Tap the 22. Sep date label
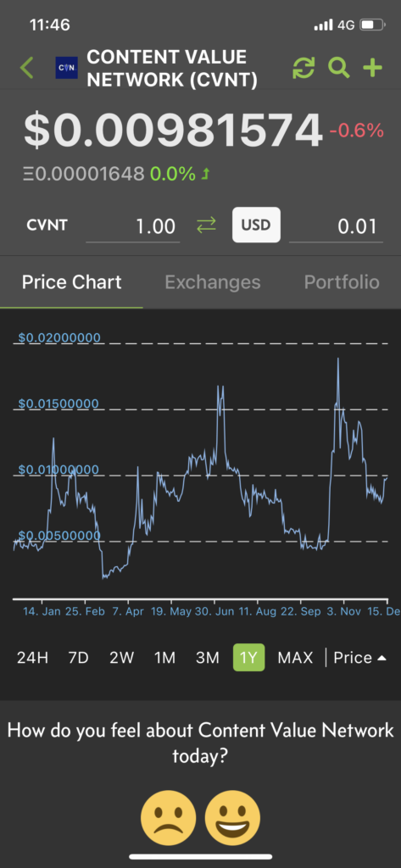The height and width of the screenshot is (868, 401). pyautogui.click(x=300, y=612)
